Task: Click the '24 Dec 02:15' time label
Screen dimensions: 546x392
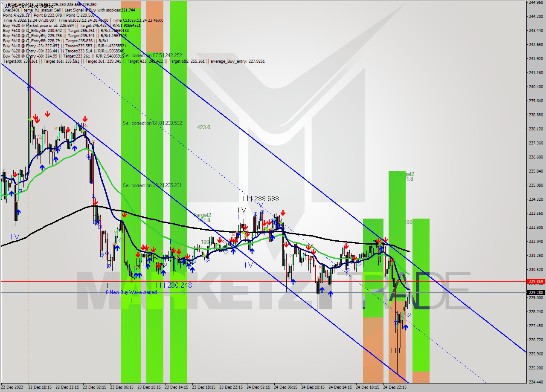Action: coord(258,387)
